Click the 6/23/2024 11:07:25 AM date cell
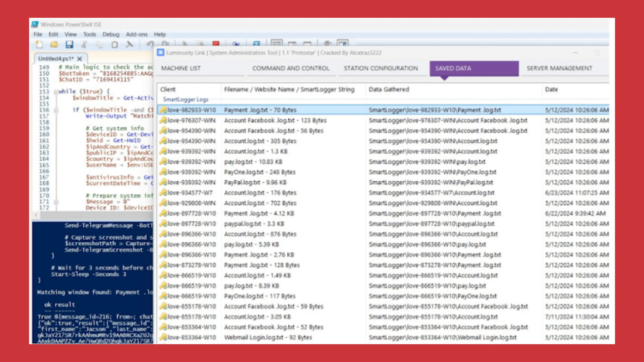 (x=577, y=193)
